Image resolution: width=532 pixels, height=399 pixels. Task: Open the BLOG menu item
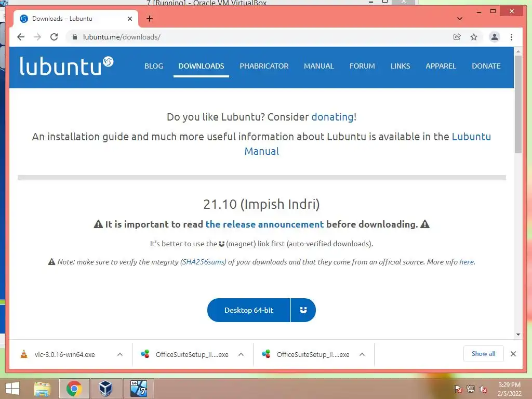point(154,66)
